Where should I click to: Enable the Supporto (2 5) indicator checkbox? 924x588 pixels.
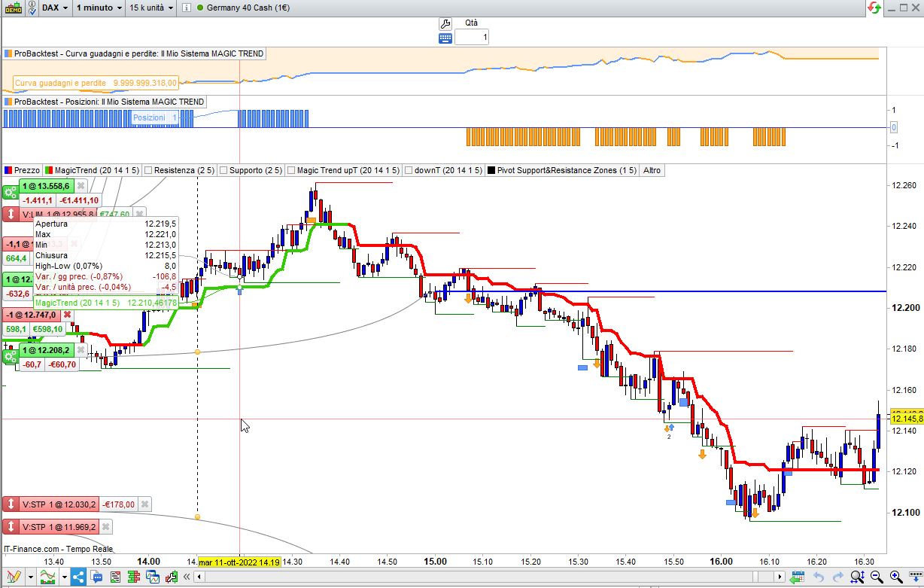223,170
